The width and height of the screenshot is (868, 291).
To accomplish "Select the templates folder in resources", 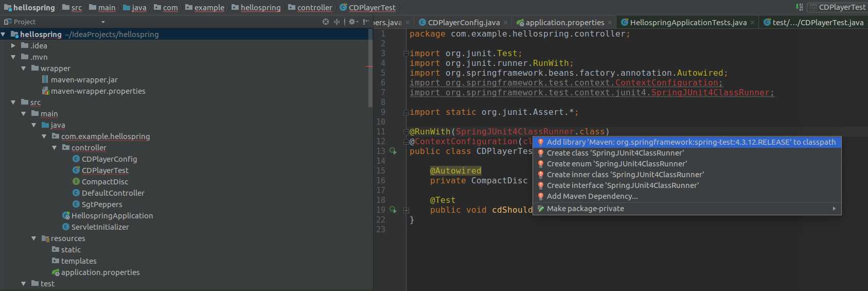I will 74,261.
